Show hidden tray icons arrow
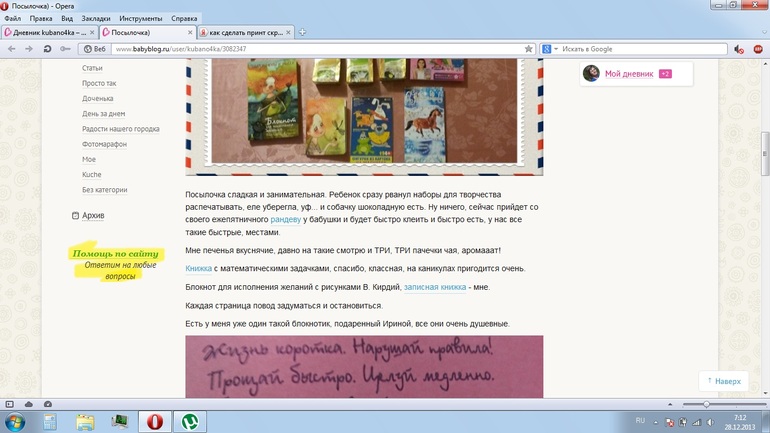Image resolution: width=770 pixels, height=433 pixels. click(x=656, y=422)
